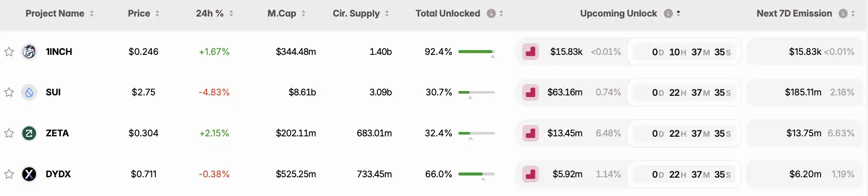
Task: Sort by M.Cap using sort arrows
Action: tap(304, 14)
